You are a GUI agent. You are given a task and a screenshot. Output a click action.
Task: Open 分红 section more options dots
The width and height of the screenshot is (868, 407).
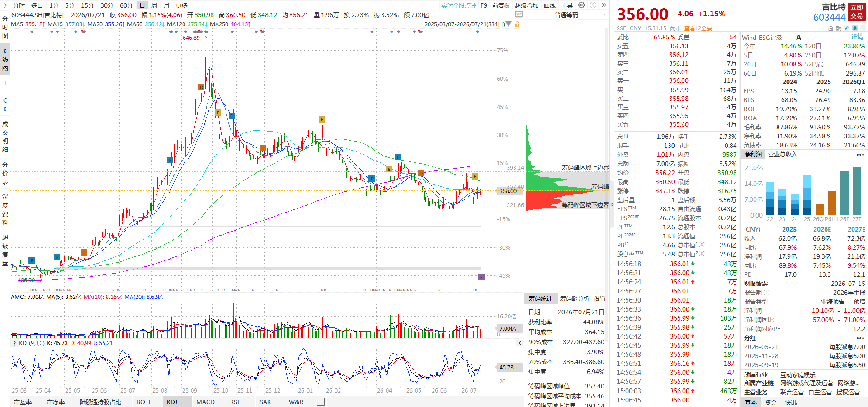pyautogui.click(x=860, y=338)
